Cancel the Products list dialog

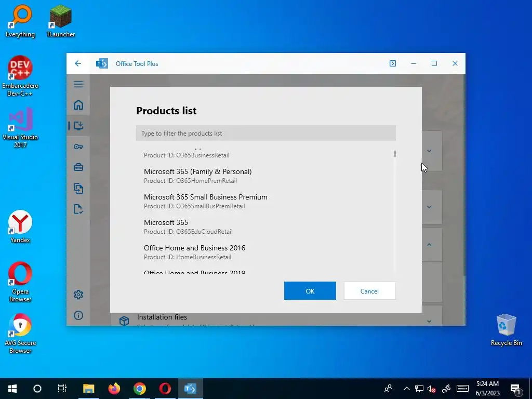click(369, 291)
